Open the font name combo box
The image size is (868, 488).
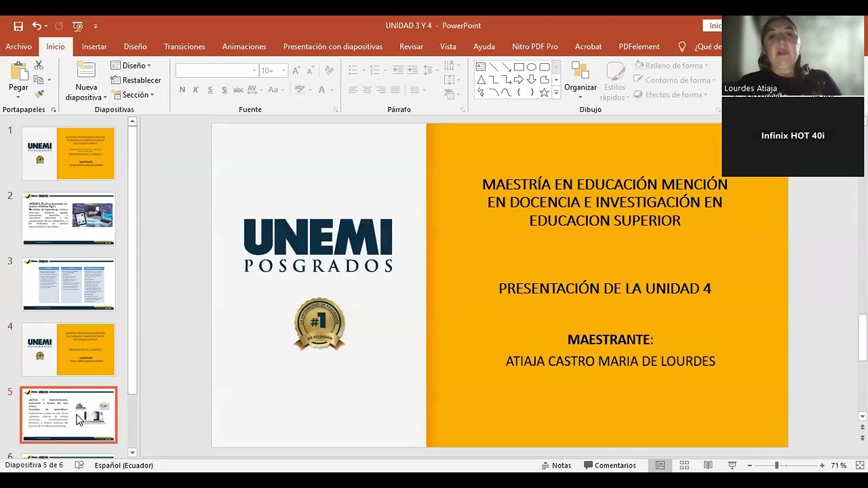[x=217, y=70]
